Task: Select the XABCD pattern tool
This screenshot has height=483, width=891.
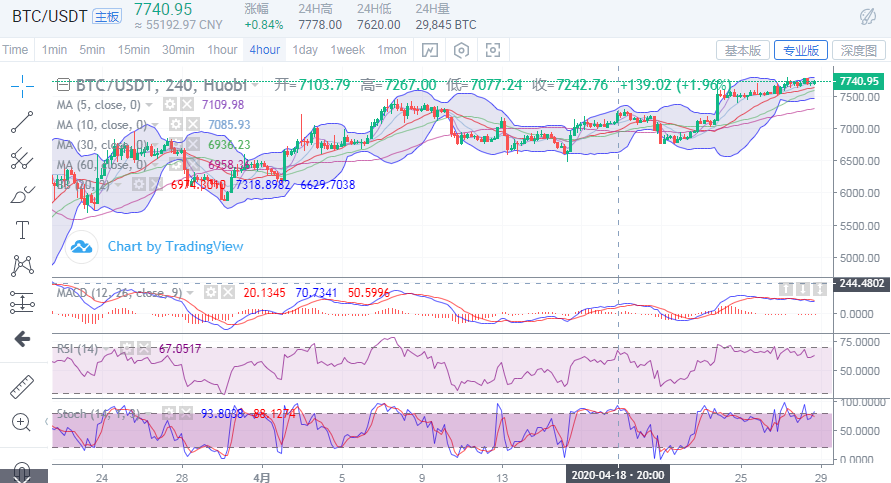Action: [x=22, y=266]
